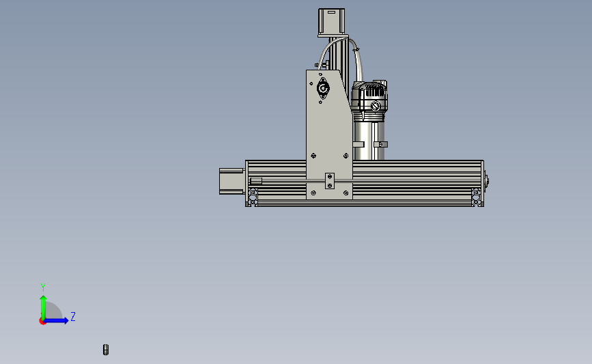This screenshot has height=364, width=592.
Task: Click the tall gray carriage side plate
Action: pyautogui.click(x=329, y=134)
